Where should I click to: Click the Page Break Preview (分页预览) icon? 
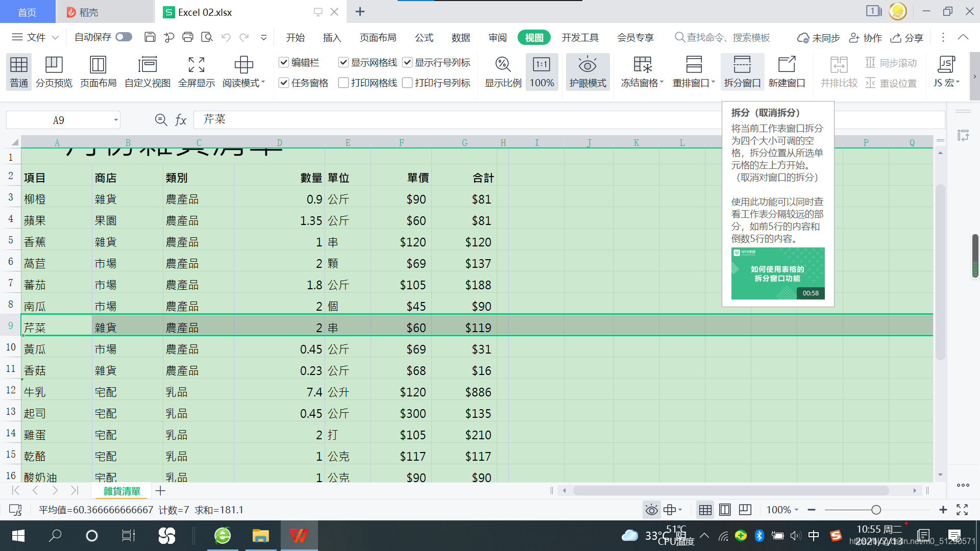54,65
